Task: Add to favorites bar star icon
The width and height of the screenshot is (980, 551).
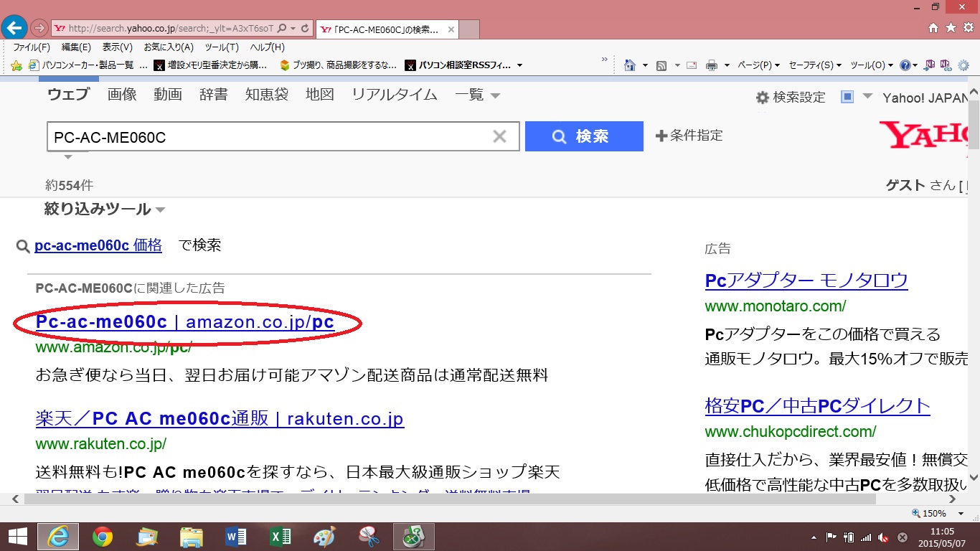Action: (17, 65)
